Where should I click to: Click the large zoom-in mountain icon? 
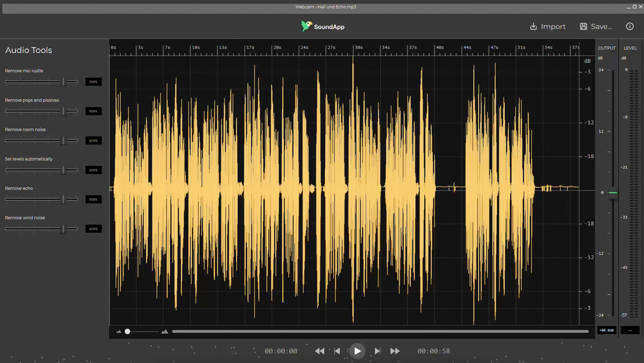[x=165, y=331]
